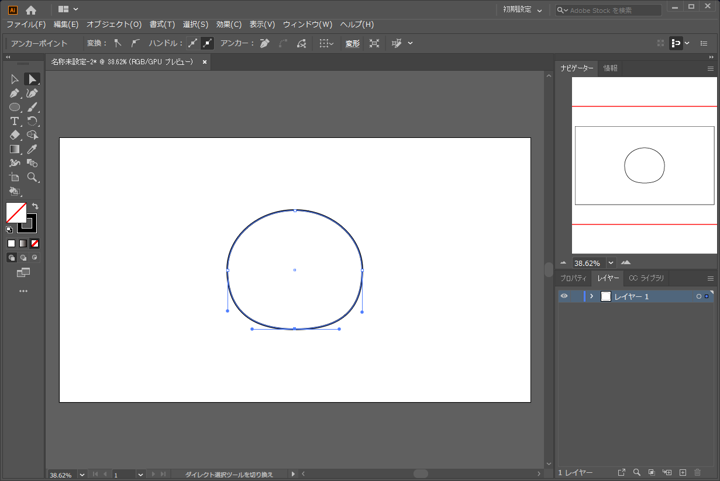Select the Artboard tool
The height and width of the screenshot is (481, 720).
(14, 177)
